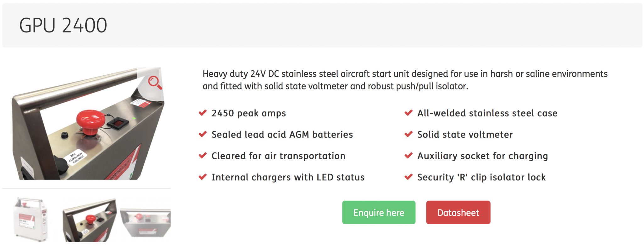Click the GPU 2400 heading title
This screenshot has width=644, height=246.
[63, 25]
